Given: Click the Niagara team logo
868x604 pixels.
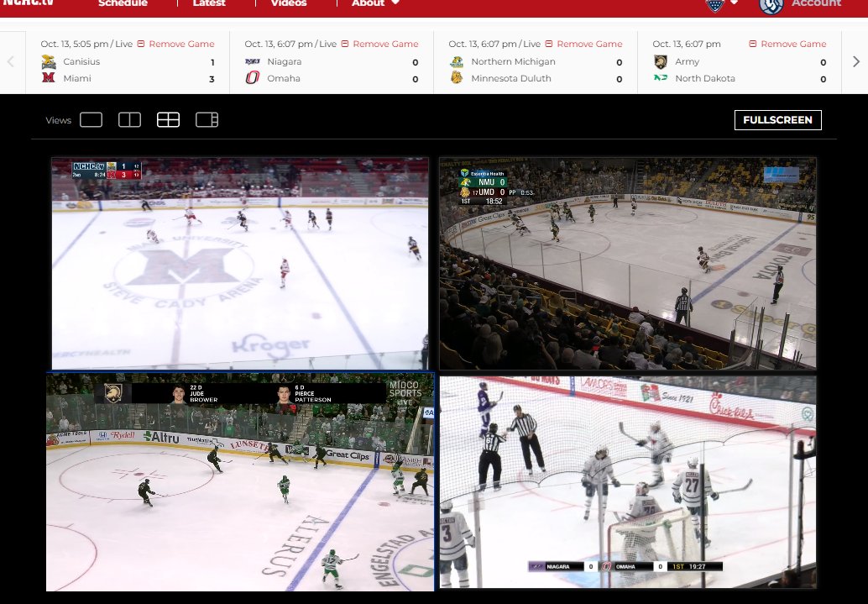Looking at the screenshot, I should [253, 61].
